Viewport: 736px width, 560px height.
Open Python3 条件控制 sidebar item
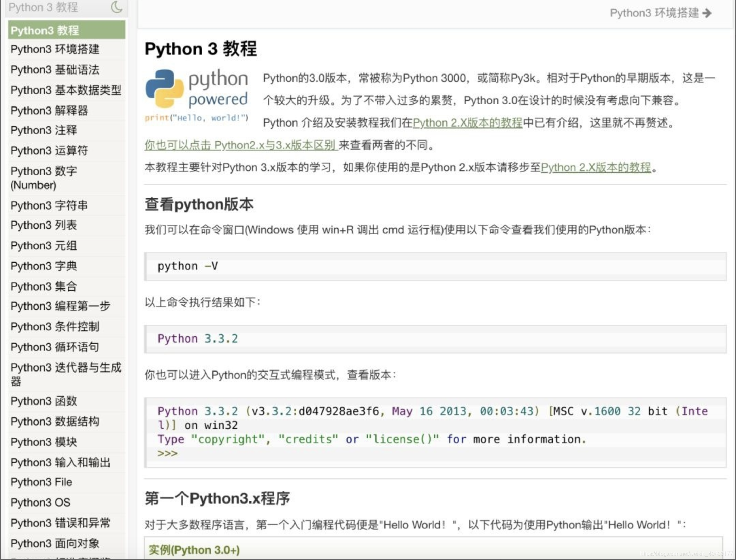click(55, 327)
